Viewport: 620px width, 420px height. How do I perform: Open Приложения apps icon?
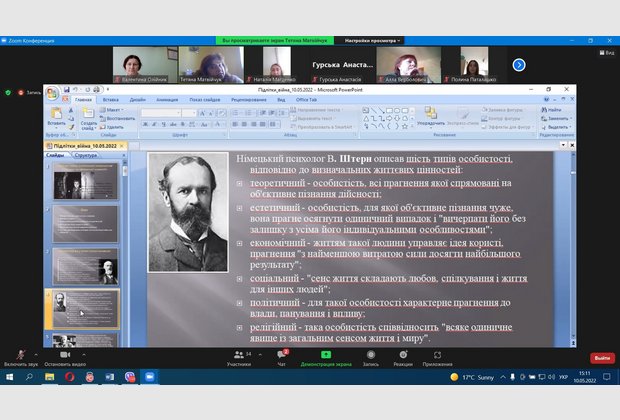click(437, 356)
